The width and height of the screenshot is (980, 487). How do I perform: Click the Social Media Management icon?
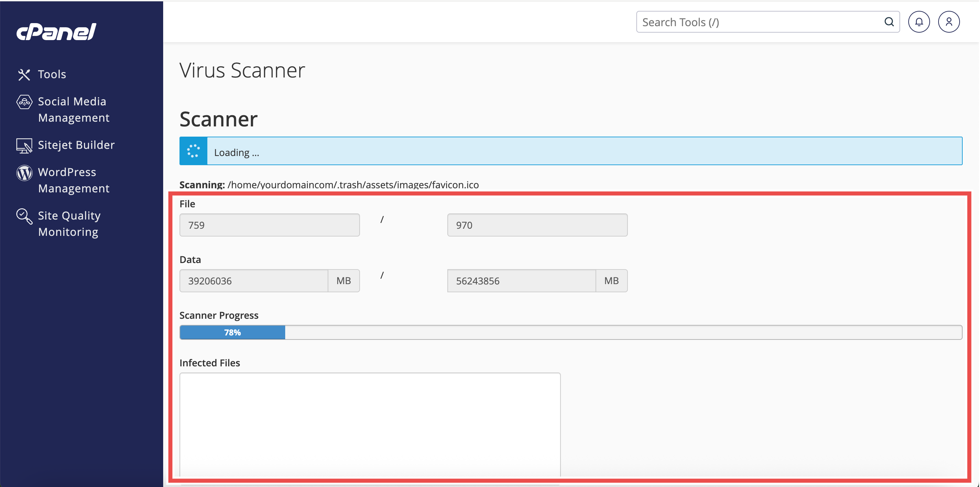pyautogui.click(x=24, y=102)
